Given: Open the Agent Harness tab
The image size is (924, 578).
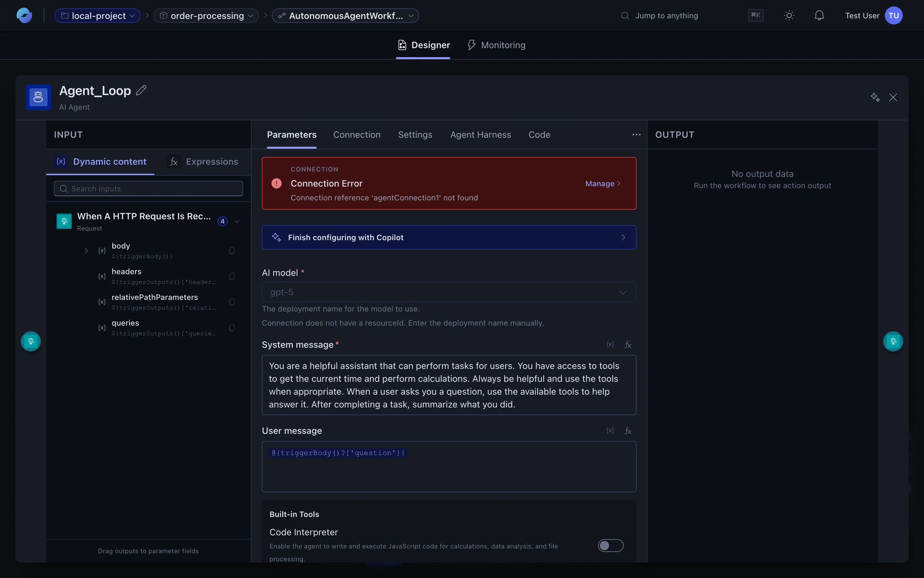Looking at the screenshot, I should 480,135.
